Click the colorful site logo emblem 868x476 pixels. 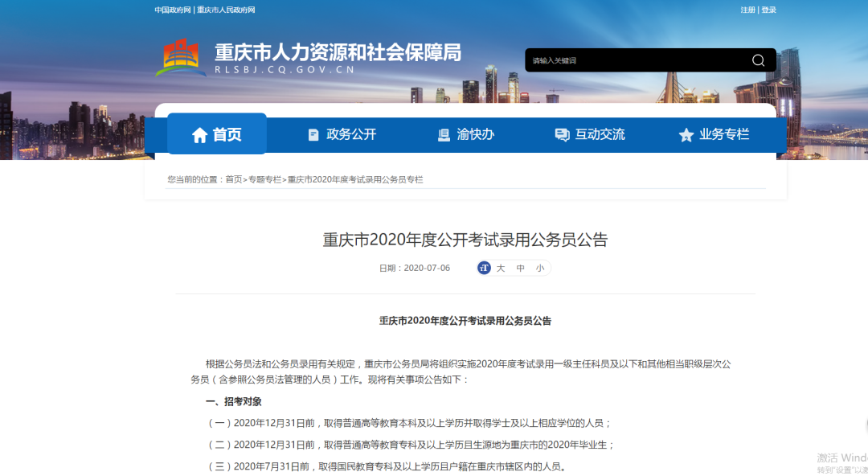click(x=181, y=57)
